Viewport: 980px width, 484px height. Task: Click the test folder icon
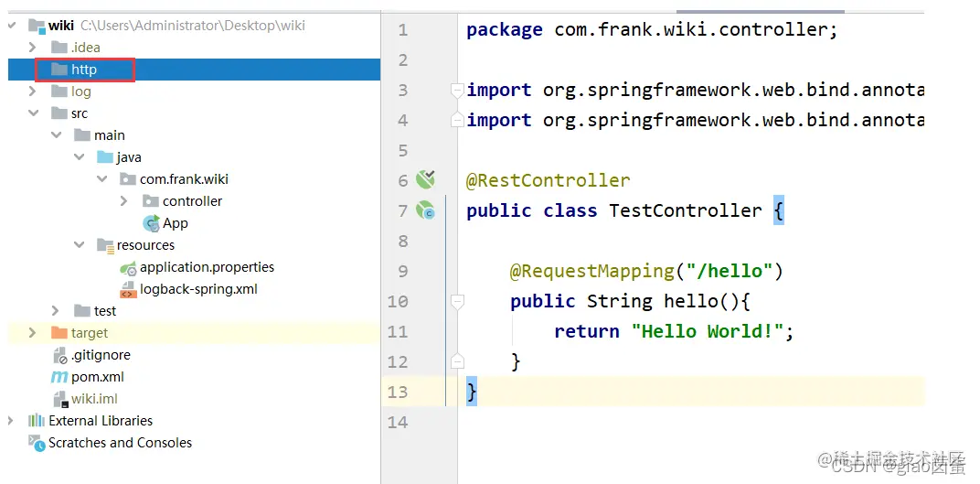(82, 311)
